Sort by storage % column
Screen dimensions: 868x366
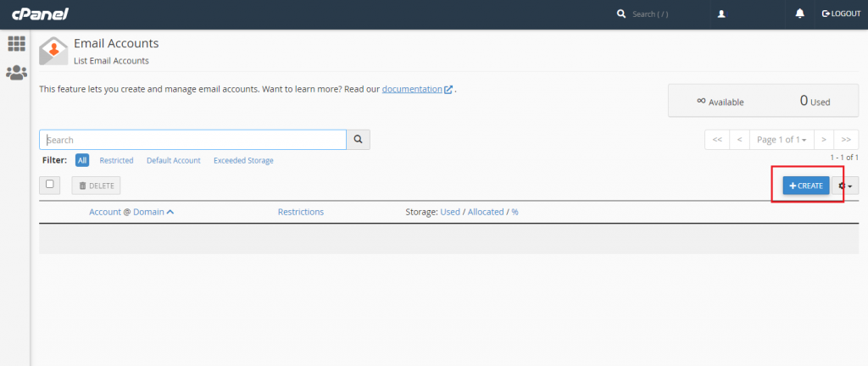click(515, 212)
